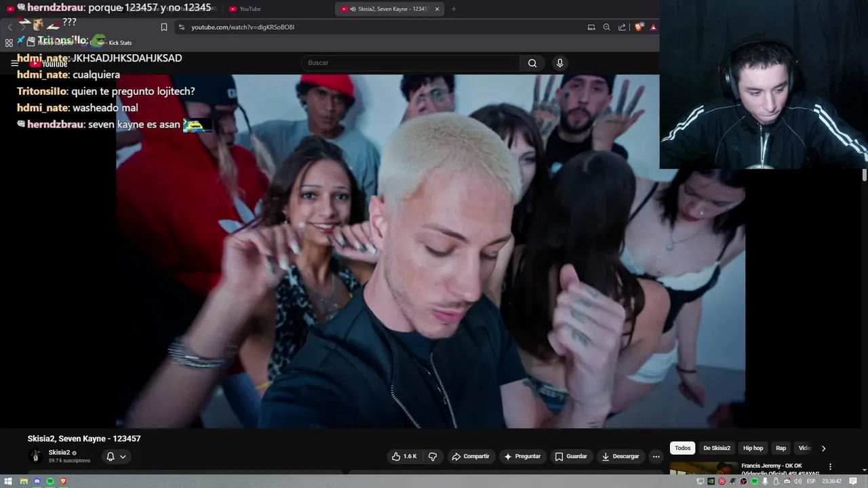Expand more filter chips with the right chevron
This screenshot has height=488, width=868.
(x=823, y=448)
